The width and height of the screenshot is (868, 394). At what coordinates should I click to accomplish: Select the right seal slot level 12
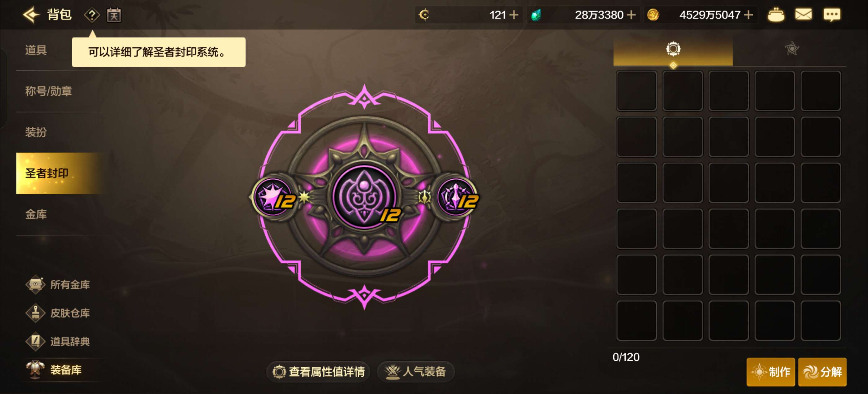point(456,197)
